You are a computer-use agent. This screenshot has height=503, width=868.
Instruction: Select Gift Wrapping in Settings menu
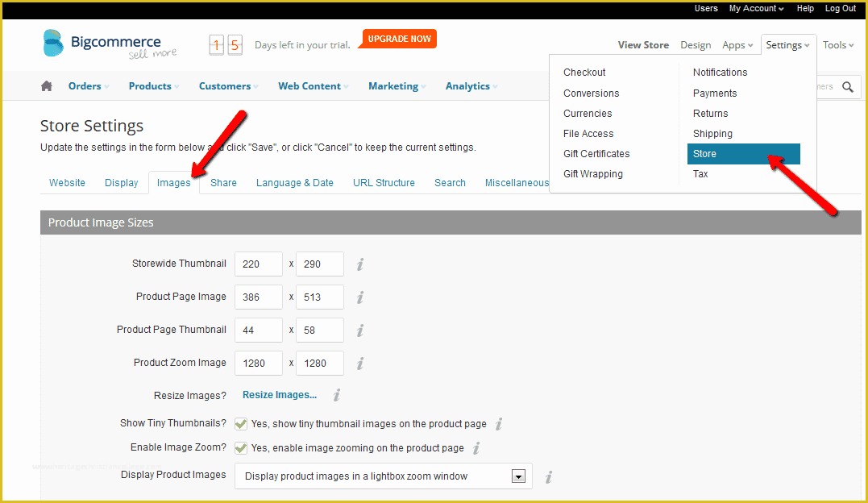click(593, 174)
